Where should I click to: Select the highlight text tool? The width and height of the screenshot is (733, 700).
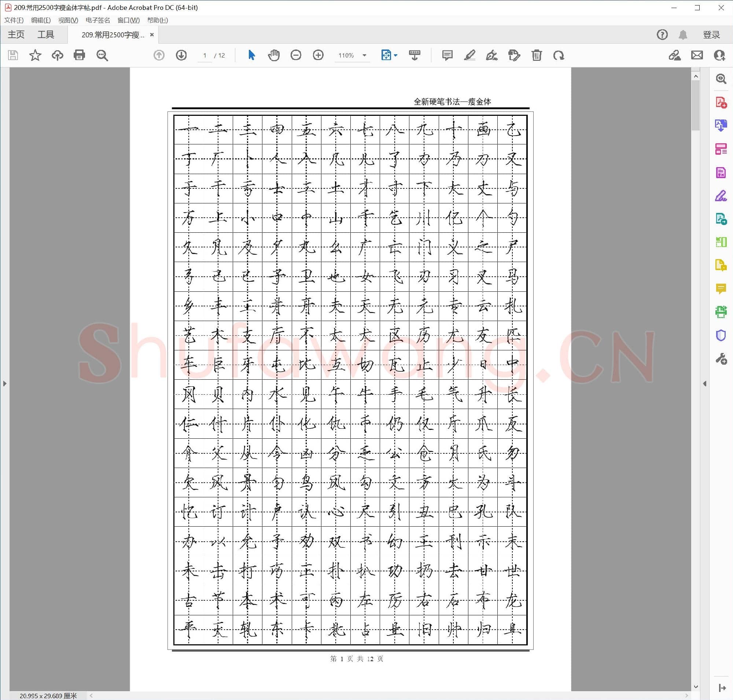[x=469, y=55]
